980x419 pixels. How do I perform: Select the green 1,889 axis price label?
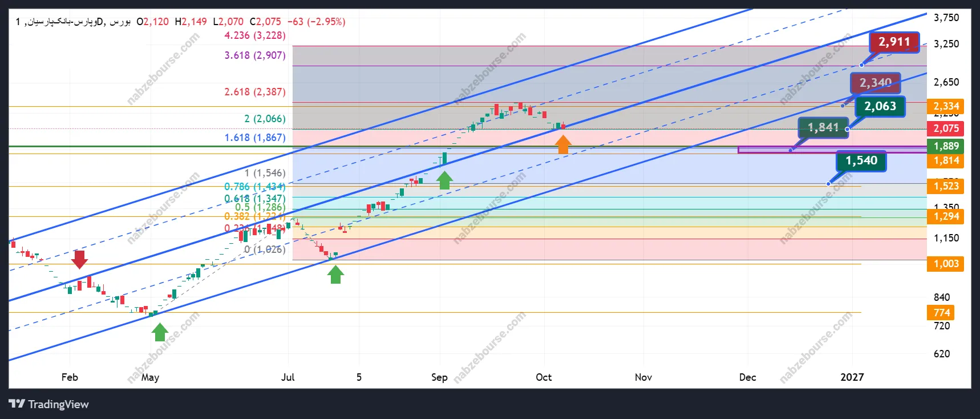(946, 146)
